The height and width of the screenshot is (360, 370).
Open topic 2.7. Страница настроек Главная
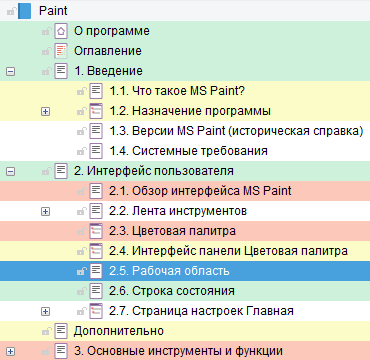(201, 311)
